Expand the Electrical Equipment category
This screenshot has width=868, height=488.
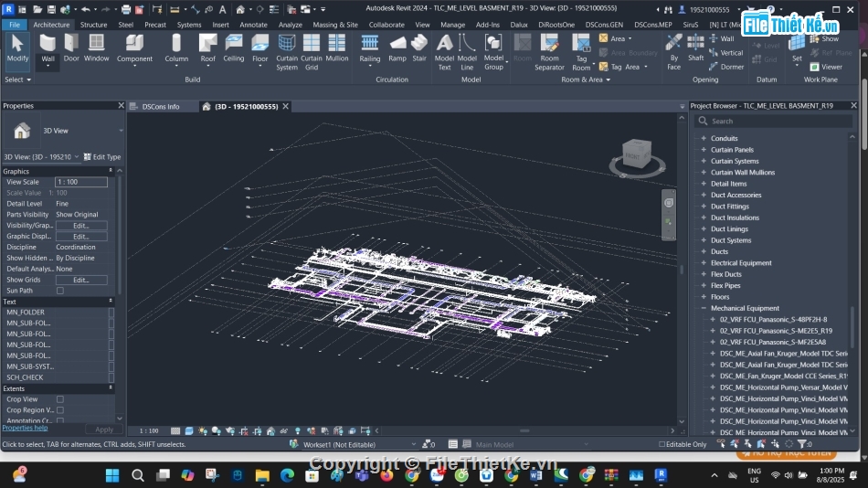click(704, 263)
